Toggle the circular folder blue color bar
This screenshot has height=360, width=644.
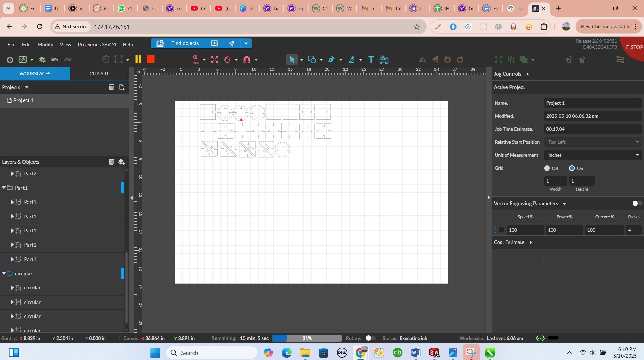click(x=123, y=273)
